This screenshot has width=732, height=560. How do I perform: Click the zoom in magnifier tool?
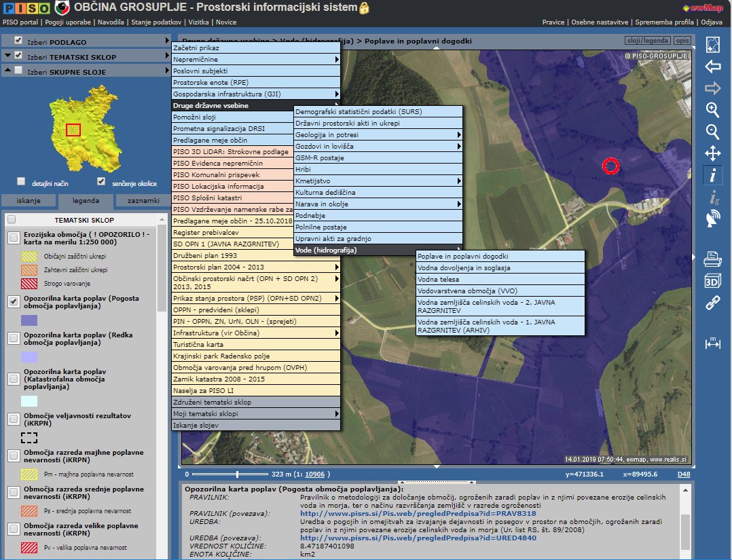(712, 110)
